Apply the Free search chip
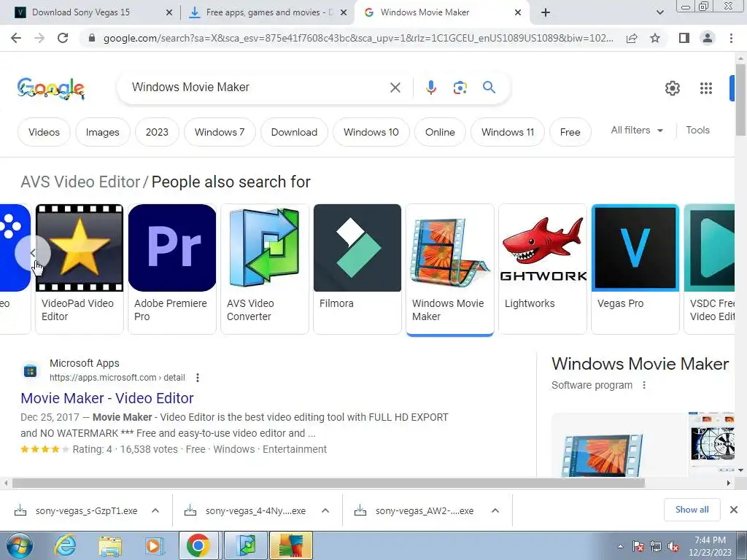 pyautogui.click(x=570, y=133)
